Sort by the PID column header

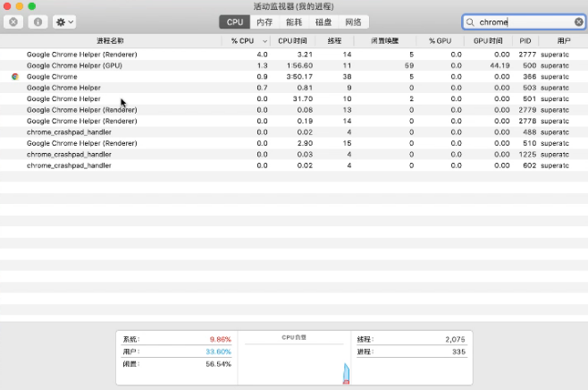tap(525, 41)
